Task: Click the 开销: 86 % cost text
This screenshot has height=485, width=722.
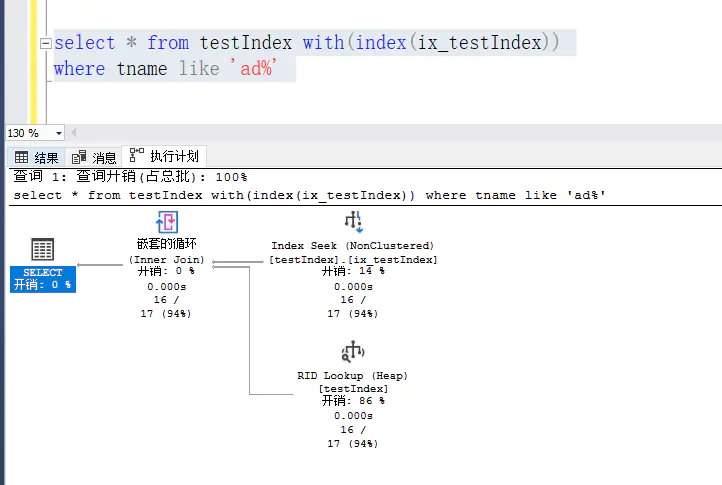Action: (353, 401)
